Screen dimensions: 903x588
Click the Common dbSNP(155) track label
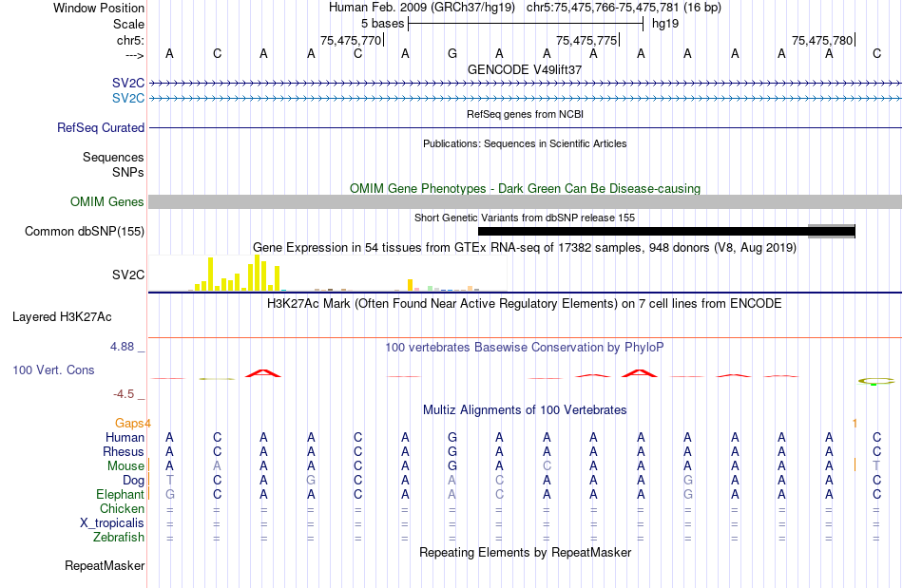pos(85,231)
